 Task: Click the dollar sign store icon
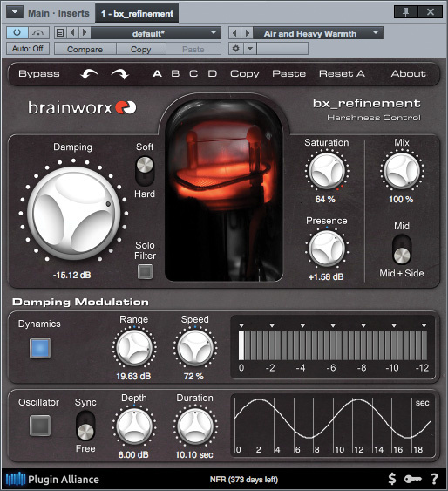(392, 479)
